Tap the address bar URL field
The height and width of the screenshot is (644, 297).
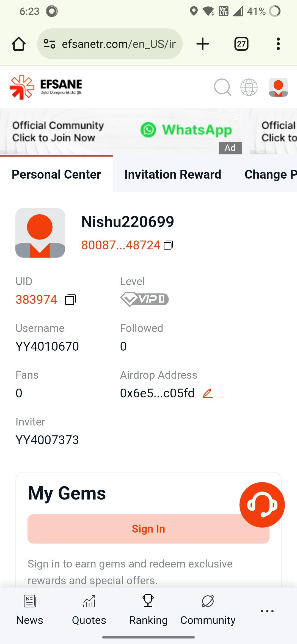click(x=119, y=44)
